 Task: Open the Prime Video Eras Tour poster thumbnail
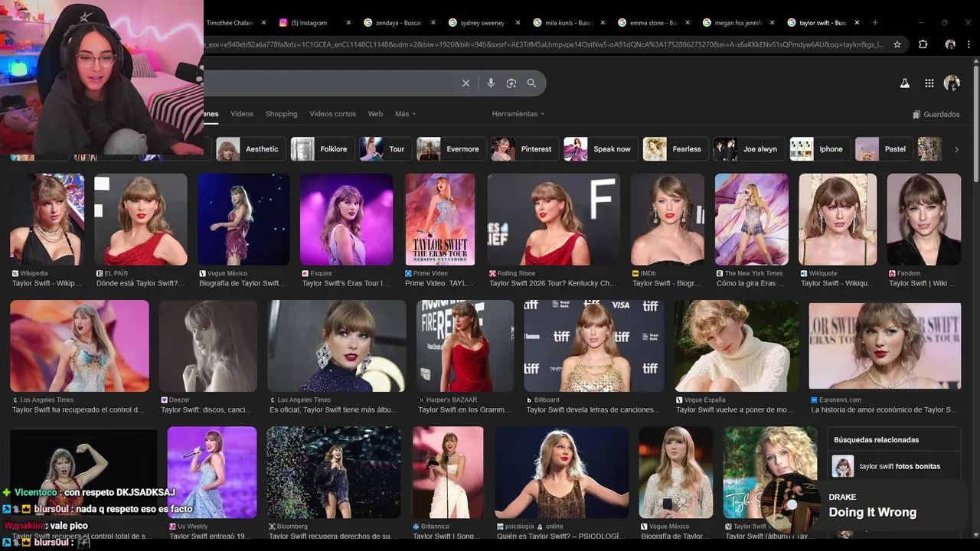pyautogui.click(x=440, y=220)
